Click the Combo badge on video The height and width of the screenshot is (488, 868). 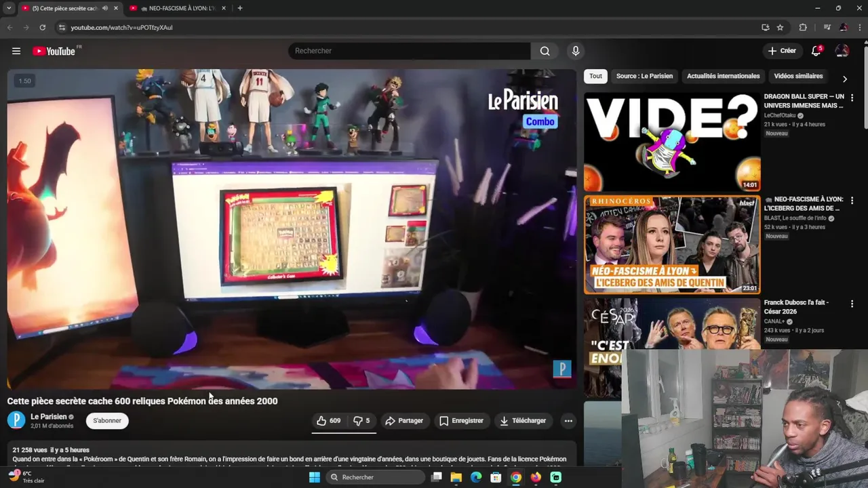click(x=540, y=122)
